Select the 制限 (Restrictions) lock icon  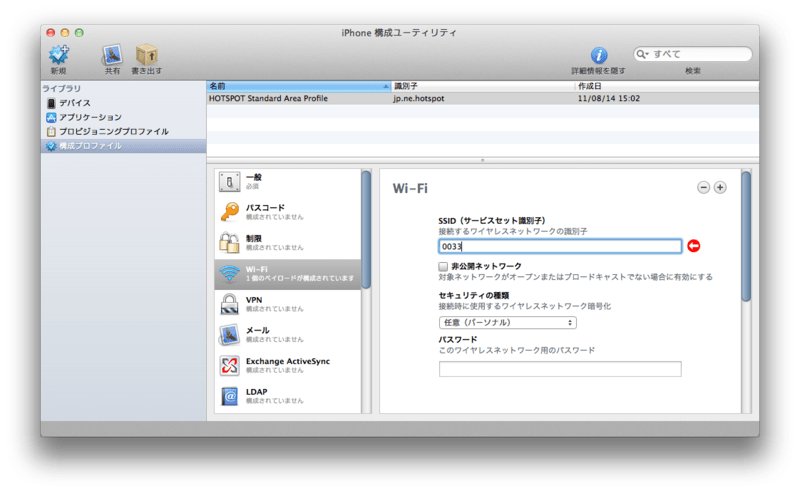pyautogui.click(x=229, y=242)
